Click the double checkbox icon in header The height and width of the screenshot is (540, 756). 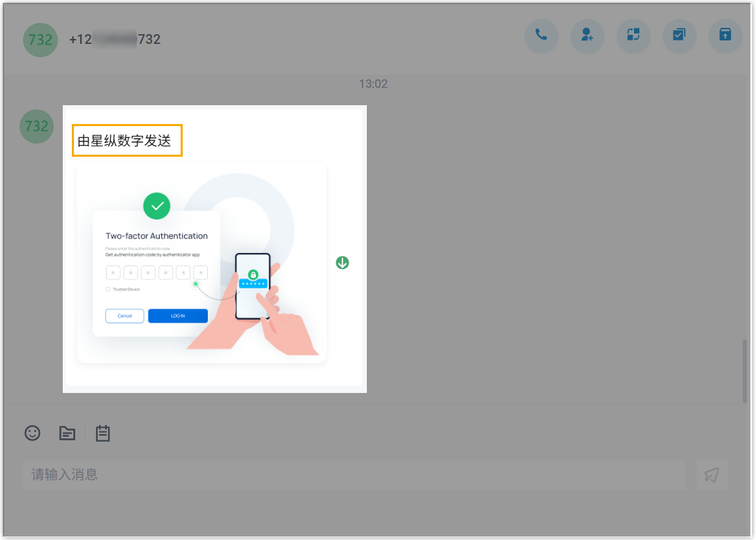679,36
